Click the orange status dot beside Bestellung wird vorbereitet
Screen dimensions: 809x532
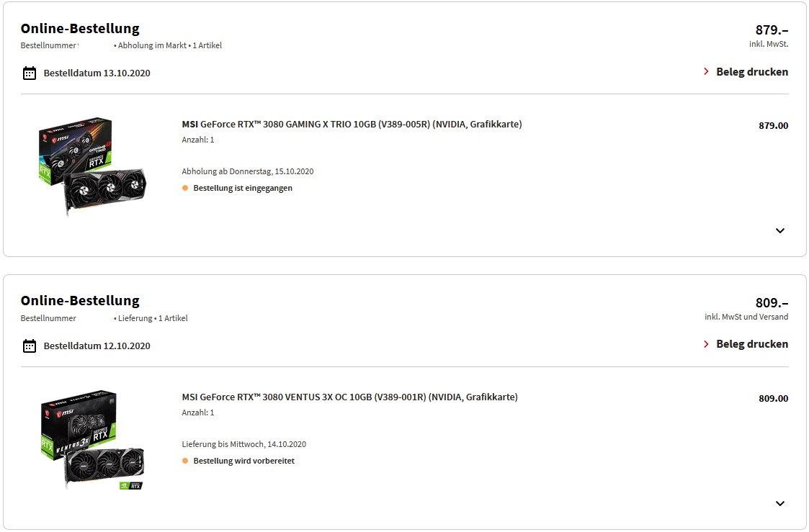click(x=185, y=461)
